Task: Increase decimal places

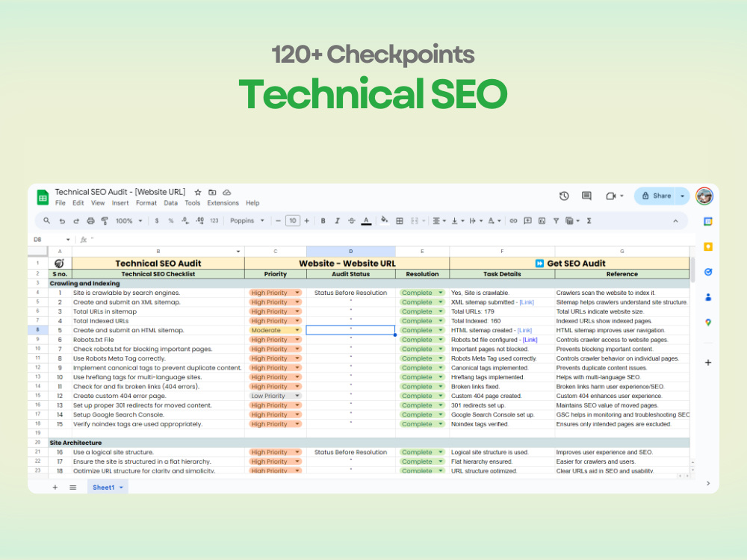Action: 199,221
